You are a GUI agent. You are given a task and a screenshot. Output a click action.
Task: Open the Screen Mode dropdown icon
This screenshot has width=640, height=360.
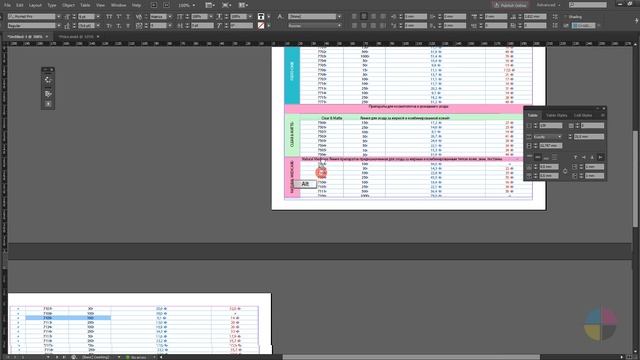pos(226,5)
